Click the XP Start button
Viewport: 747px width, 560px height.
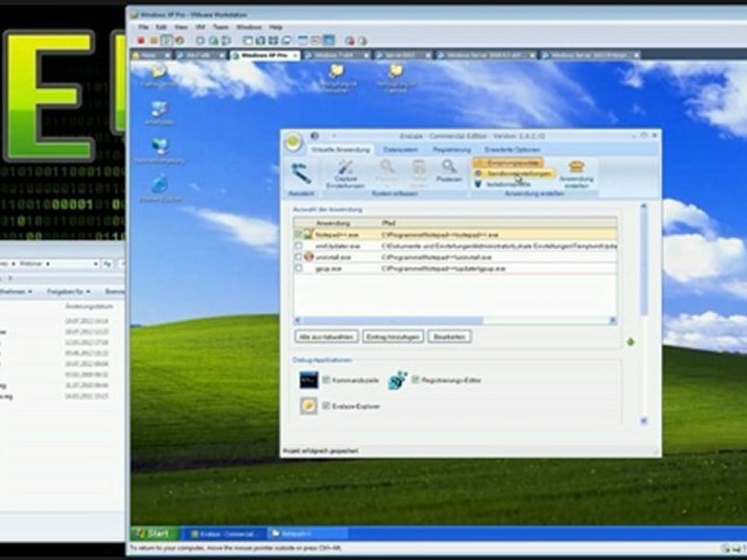(x=154, y=534)
